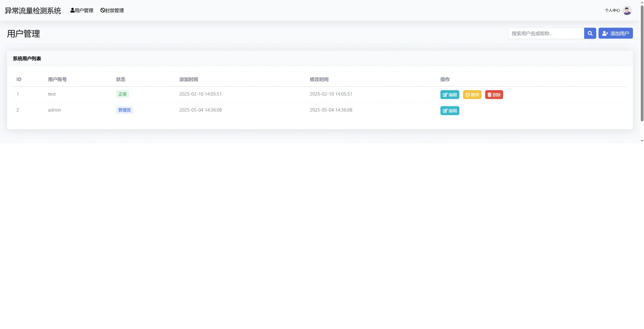
Task: Click the user avatar icon
Action: click(x=627, y=10)
